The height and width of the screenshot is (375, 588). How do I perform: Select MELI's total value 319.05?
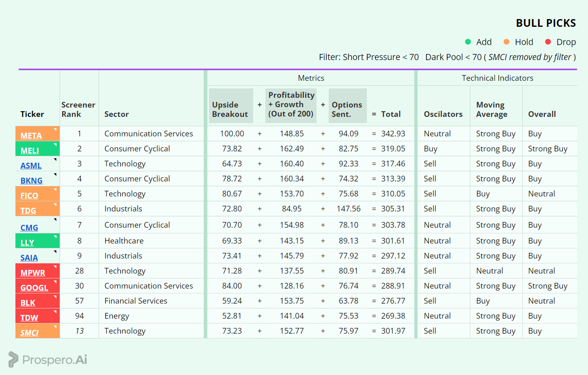[x=393, y=149]
